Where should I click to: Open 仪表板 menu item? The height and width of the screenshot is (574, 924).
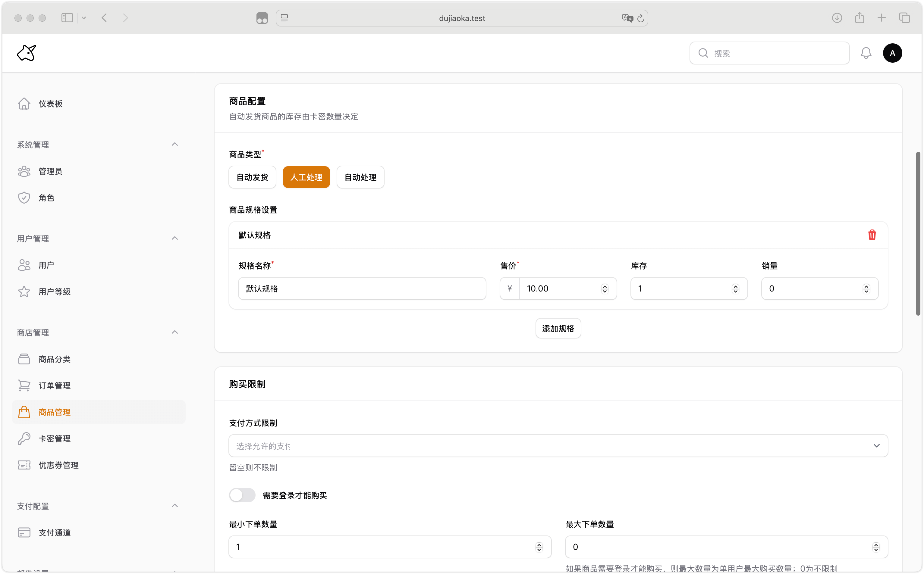click(x=50, y=104)
